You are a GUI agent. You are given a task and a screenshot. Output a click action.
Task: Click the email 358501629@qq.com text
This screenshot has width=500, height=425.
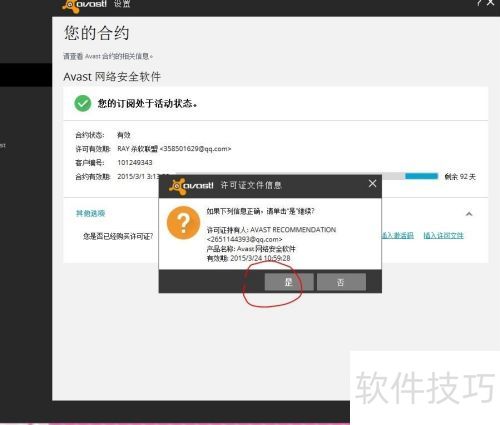(x=195, y=149)
